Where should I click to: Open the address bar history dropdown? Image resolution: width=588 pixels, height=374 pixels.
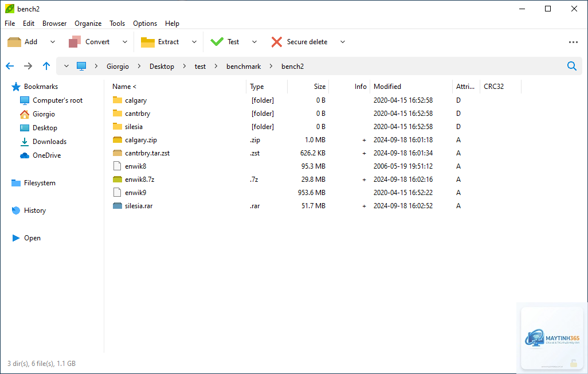point(66,66)
